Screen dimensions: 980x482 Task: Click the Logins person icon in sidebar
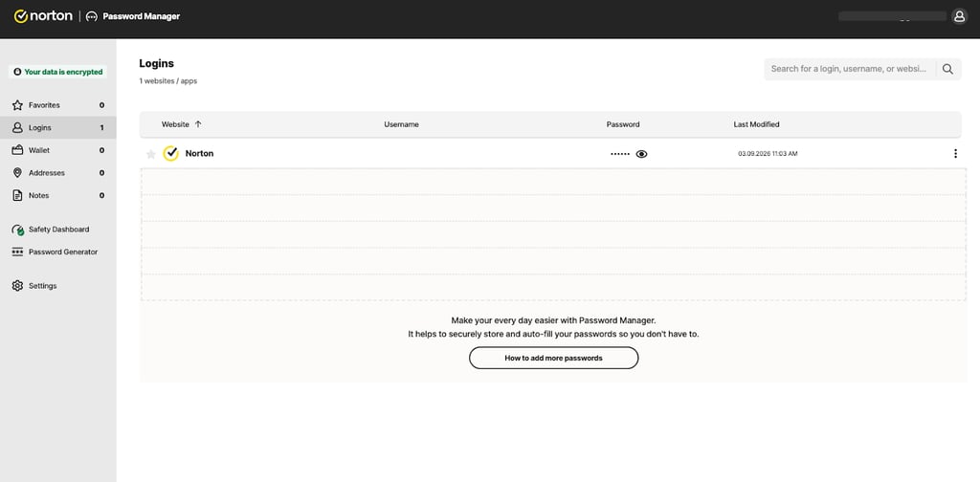17,128
